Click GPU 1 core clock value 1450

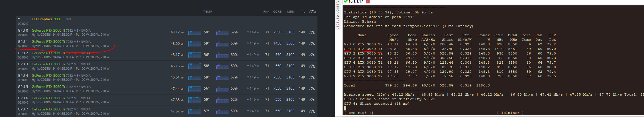point(277,43)
